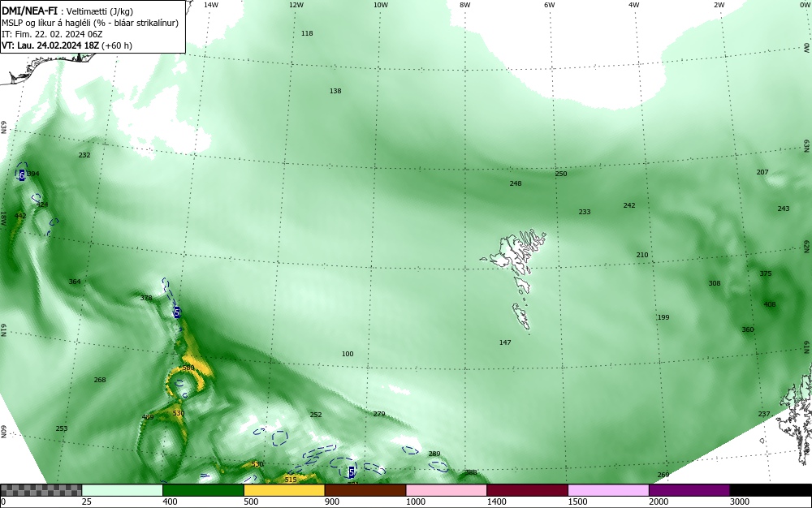
Task: Click the CAPE value 364
Action: (x=75, y=282)
